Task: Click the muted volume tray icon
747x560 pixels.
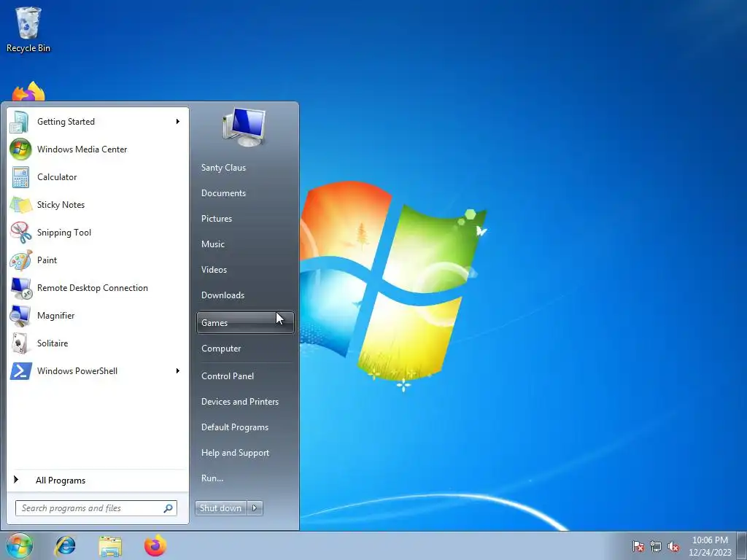Action: point(673,546)
